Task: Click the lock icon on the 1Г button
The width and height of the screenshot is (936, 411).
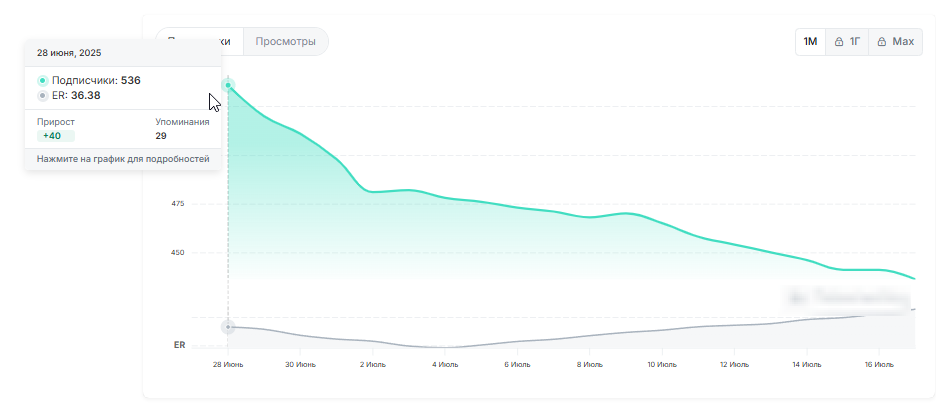Action: (x=840, y=42)
